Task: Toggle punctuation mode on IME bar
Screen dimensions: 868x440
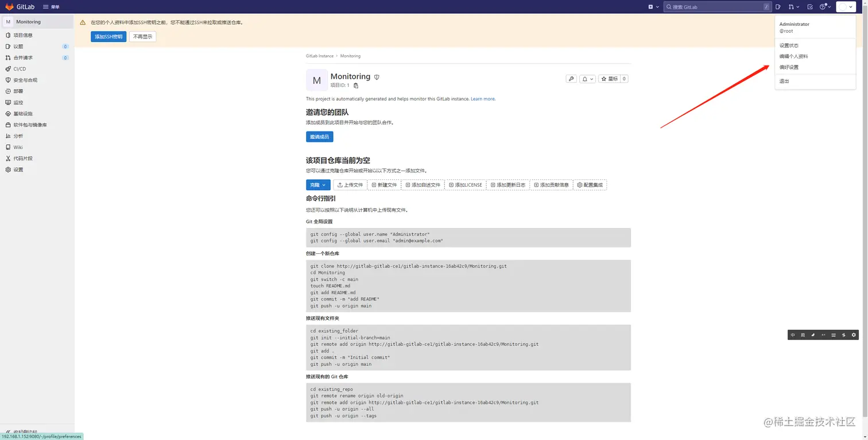Action: coord(823,335)
